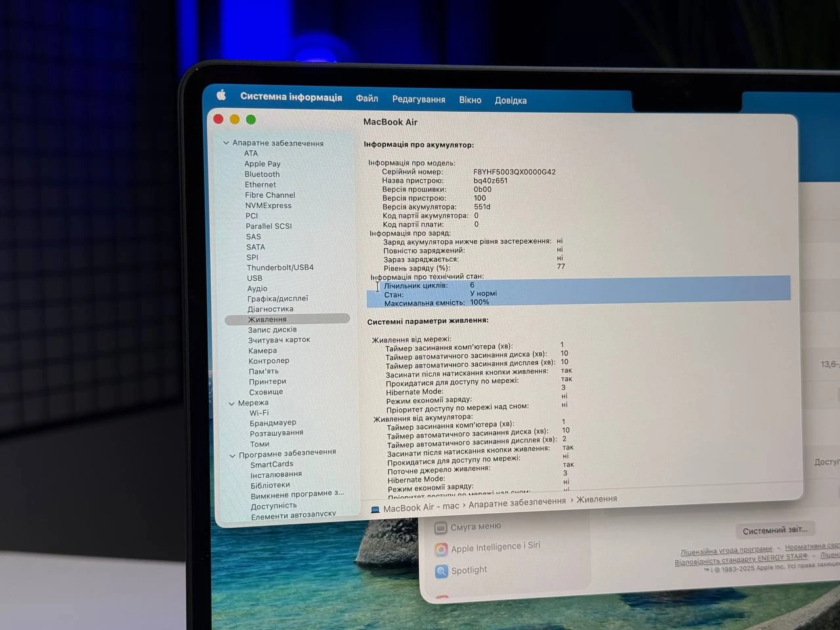Image resolution: width=840 pixels, height=630 pixels.
Task: Open the Вікно menu
Action: click(470, 99)
